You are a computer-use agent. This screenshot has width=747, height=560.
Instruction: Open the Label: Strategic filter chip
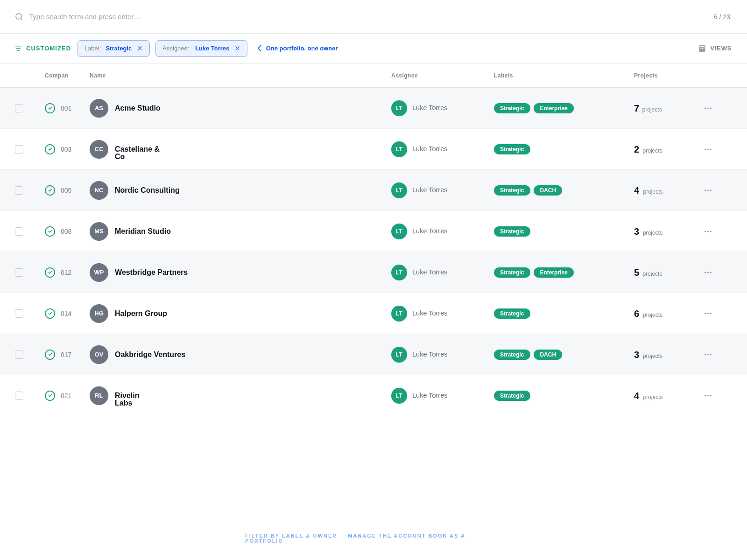pyautogui.click(x=113, y=49)
